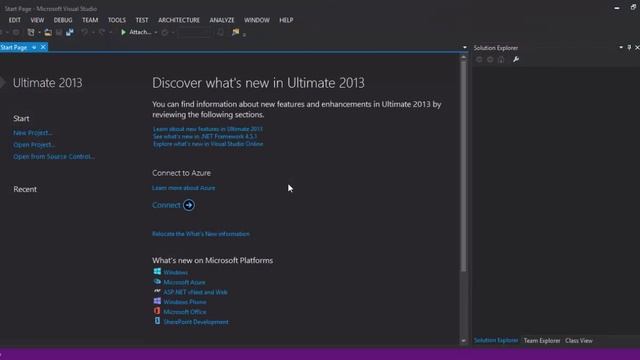Select the Start Page document tab
The width and height of the screenshot is (640, 360).
13,47
